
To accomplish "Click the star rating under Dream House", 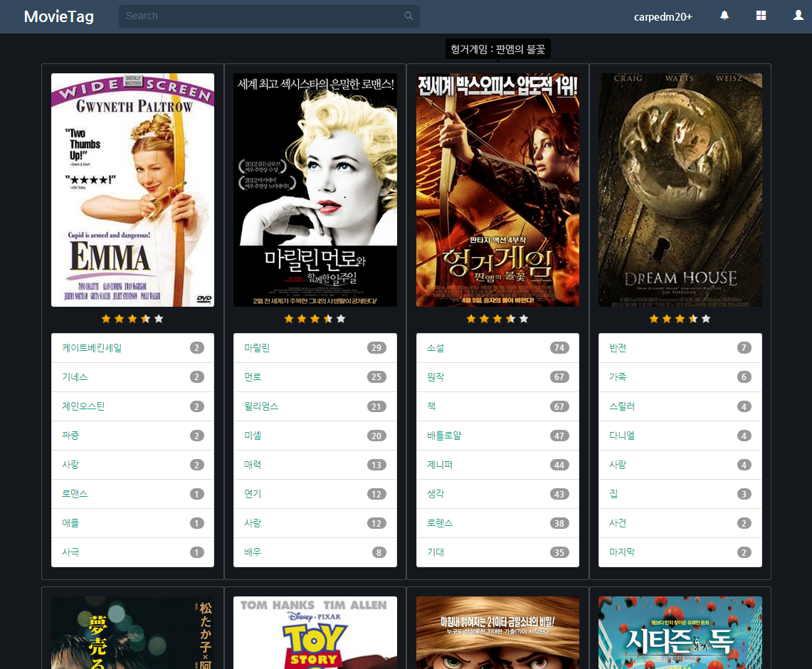I will click(x=680, y=319).
